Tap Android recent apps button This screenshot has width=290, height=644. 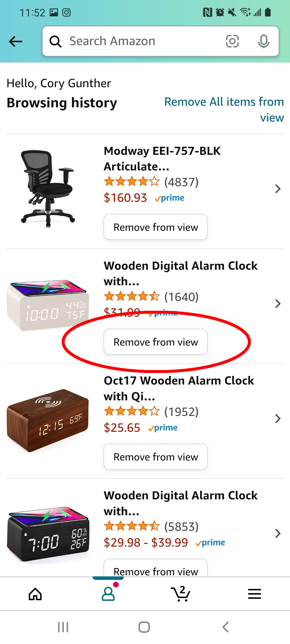[x=63, y=627]
